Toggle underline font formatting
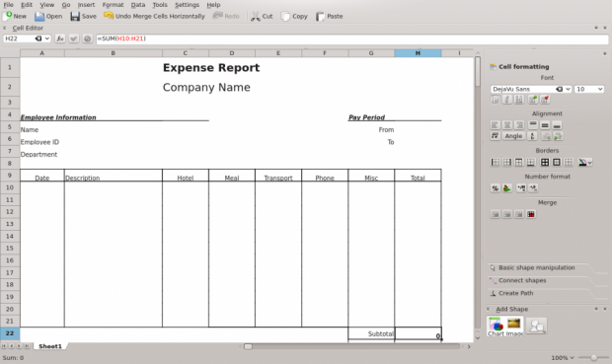 click(518, 100)
